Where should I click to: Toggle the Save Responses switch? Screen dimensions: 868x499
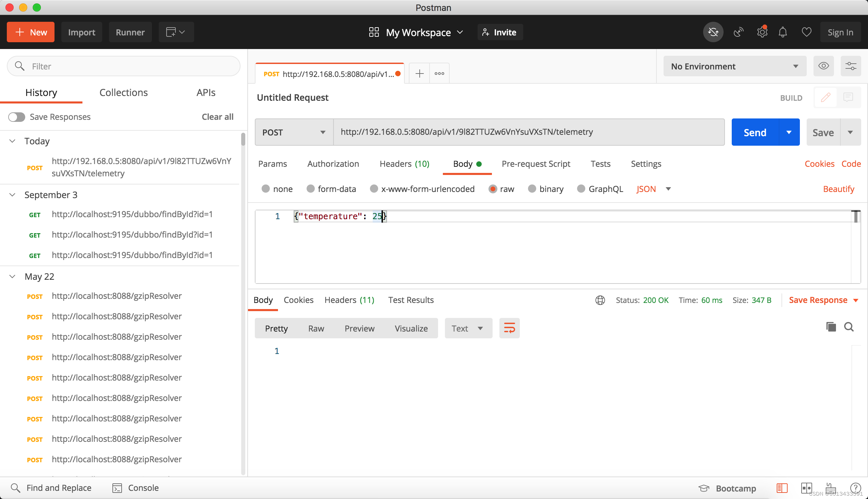[16, 117]
